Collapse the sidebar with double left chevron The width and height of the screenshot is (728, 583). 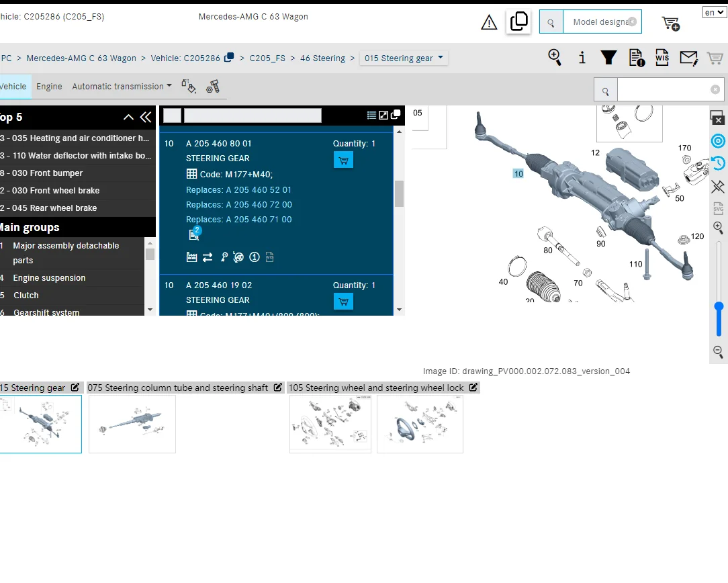point(146,118)
